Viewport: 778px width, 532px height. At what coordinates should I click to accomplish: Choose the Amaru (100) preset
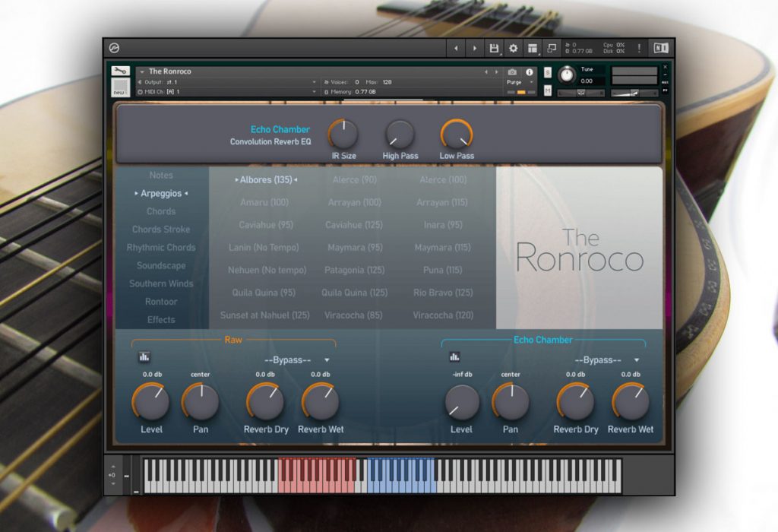point(264,202)
